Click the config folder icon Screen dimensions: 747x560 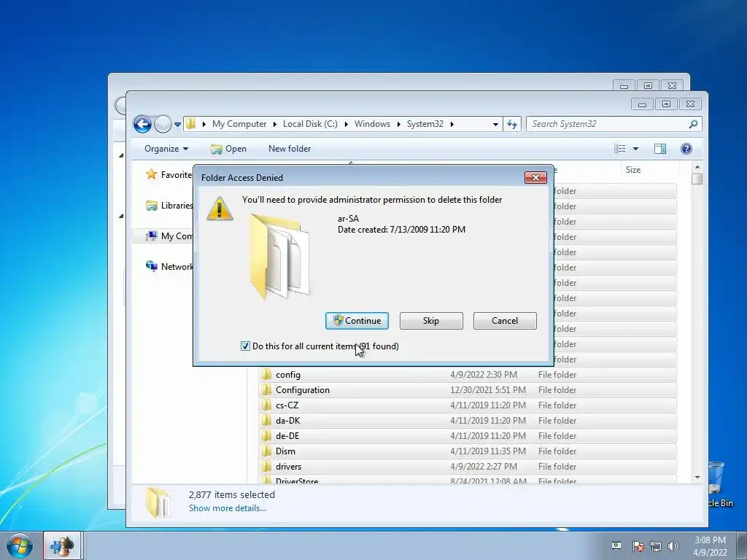(266, 374)
